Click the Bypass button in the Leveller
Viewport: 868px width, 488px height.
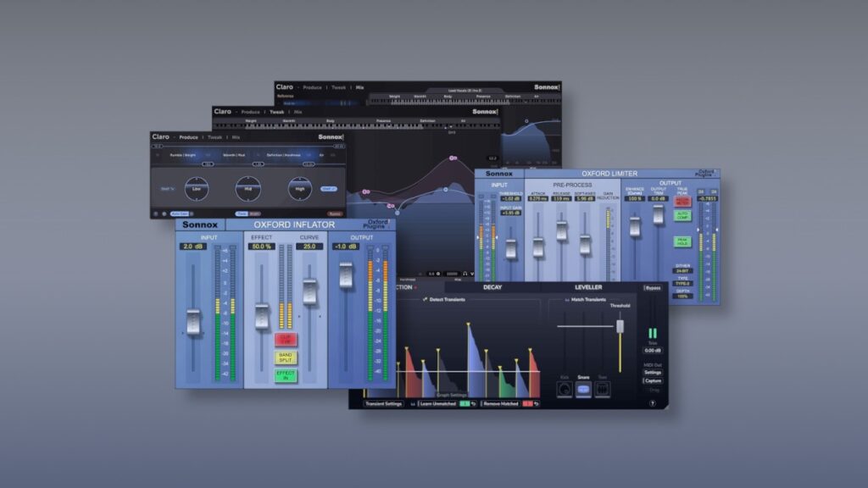click(x=653, y=288)
